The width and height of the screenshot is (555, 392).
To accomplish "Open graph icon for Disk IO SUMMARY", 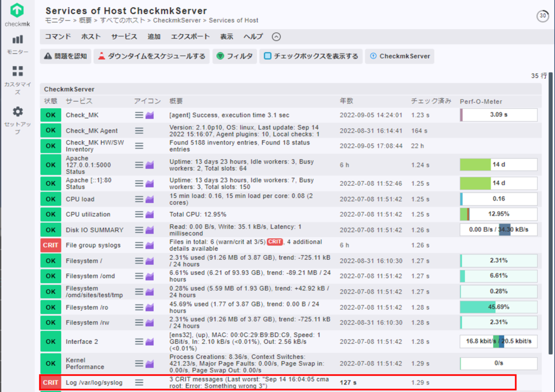I will pos(150,230).
